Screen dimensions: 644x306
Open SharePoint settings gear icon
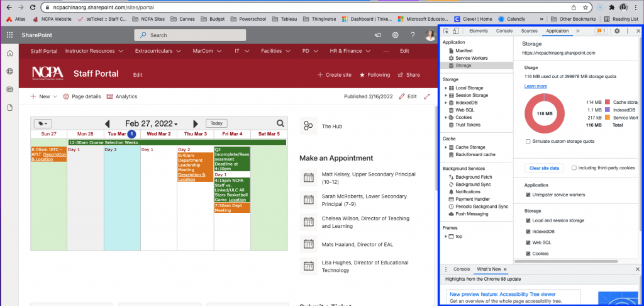[x=396, y=35]
